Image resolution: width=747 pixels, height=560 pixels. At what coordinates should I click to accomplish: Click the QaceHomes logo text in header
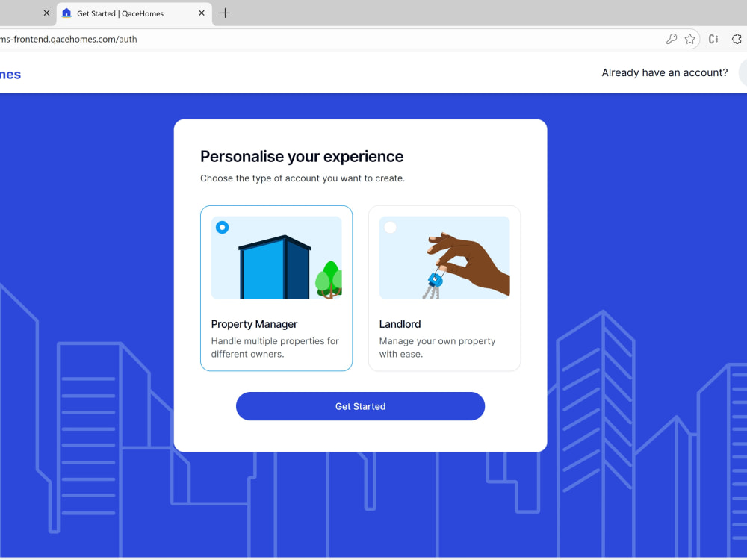point(10,75)
